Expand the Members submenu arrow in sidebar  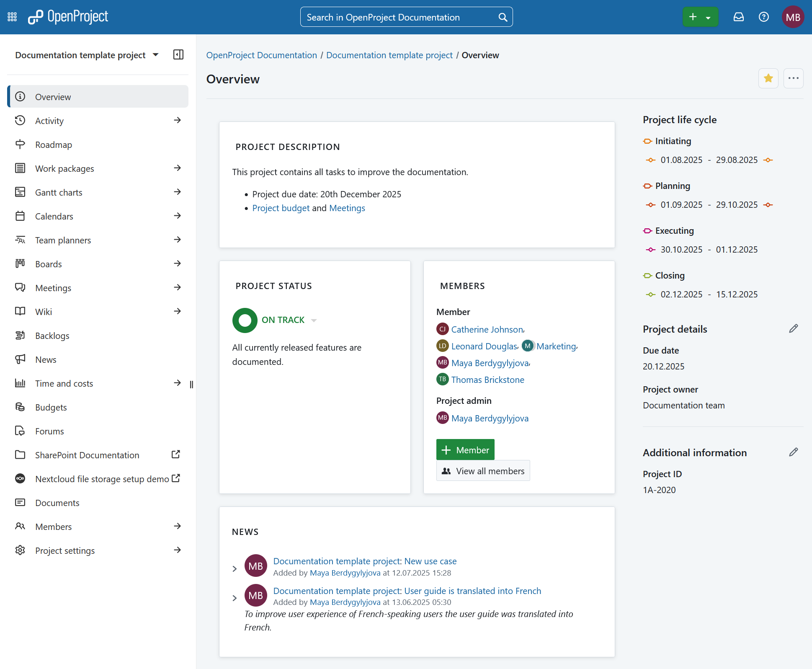[x=178, y=526]
